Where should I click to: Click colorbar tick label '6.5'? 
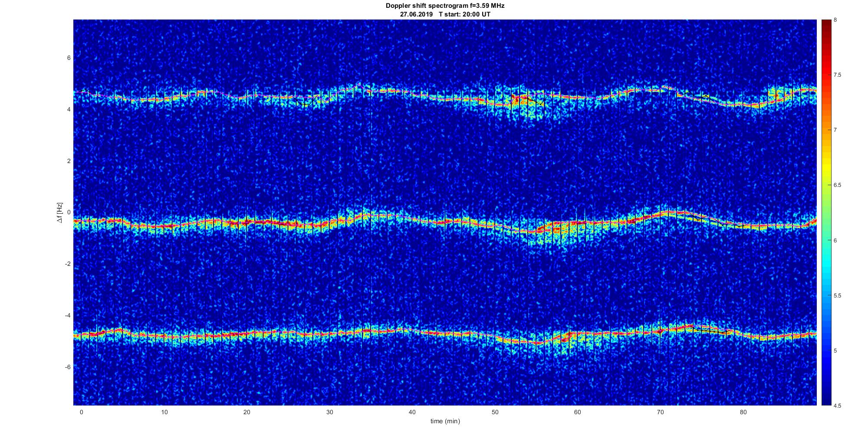coord(837,185)
